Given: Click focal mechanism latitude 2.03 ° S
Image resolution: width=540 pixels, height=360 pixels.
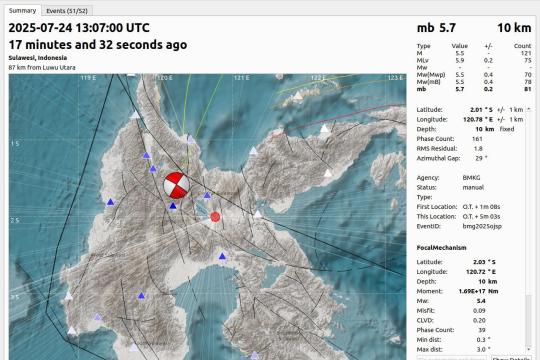Looking at the screenshot, I should coord(484,262).
